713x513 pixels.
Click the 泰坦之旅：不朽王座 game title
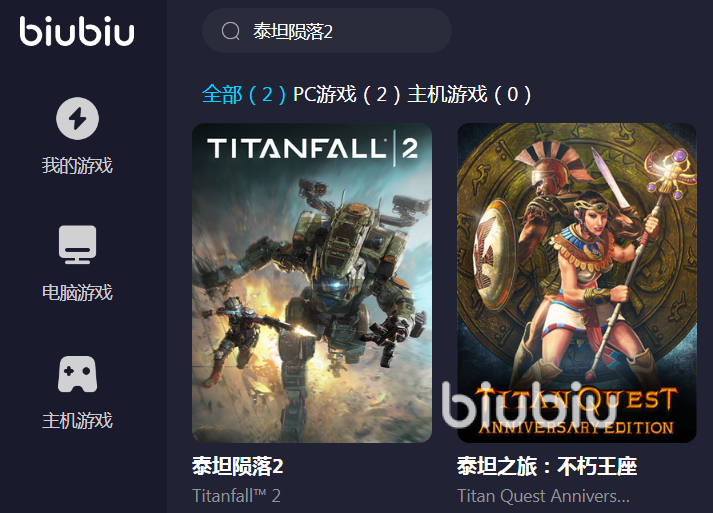(x=547, y=466)
